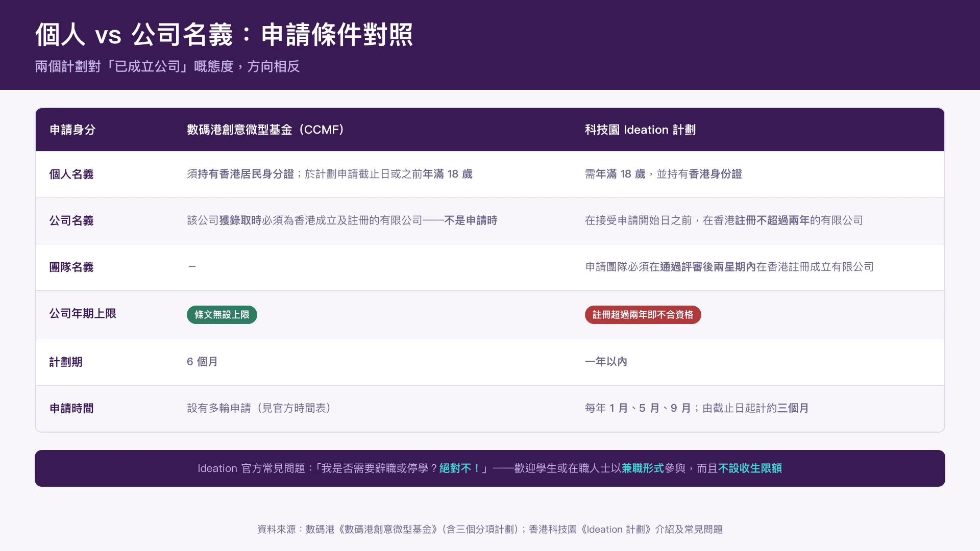
Task: Click the 個人名義 row label
Action: tap(71, 174)
